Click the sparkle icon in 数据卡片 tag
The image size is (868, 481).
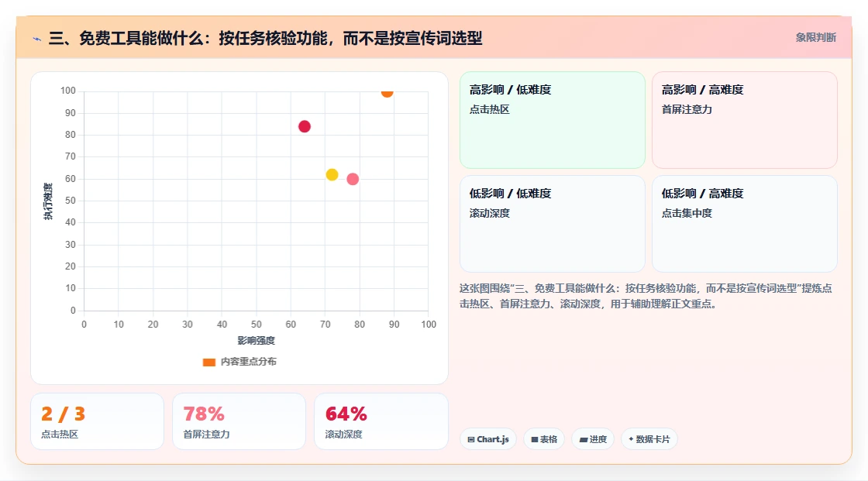(631, 439)
